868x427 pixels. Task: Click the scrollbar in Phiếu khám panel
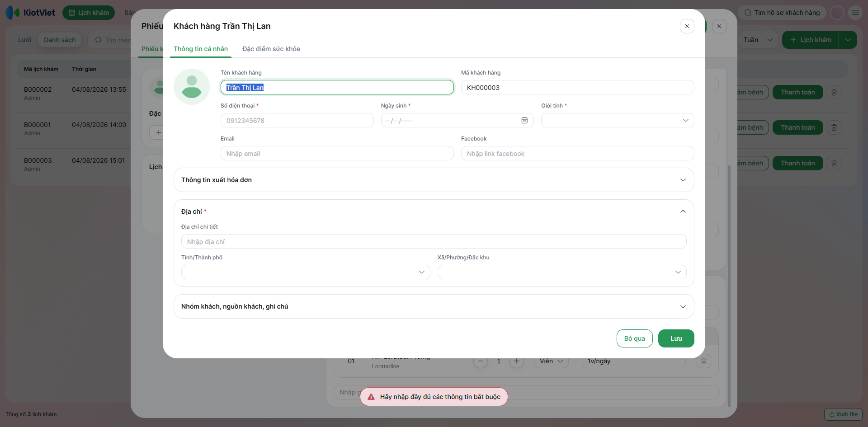[x=729, y=286]
